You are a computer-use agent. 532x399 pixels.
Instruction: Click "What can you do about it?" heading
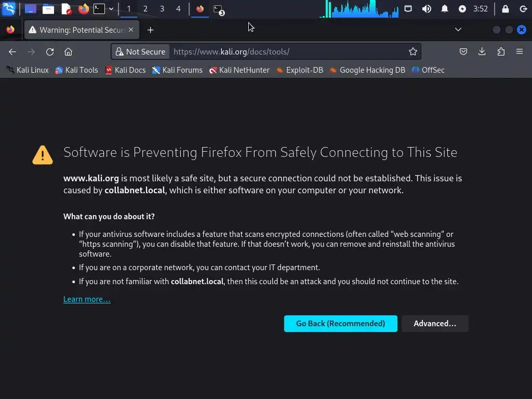pyautogui.click(x=109, y=217)
